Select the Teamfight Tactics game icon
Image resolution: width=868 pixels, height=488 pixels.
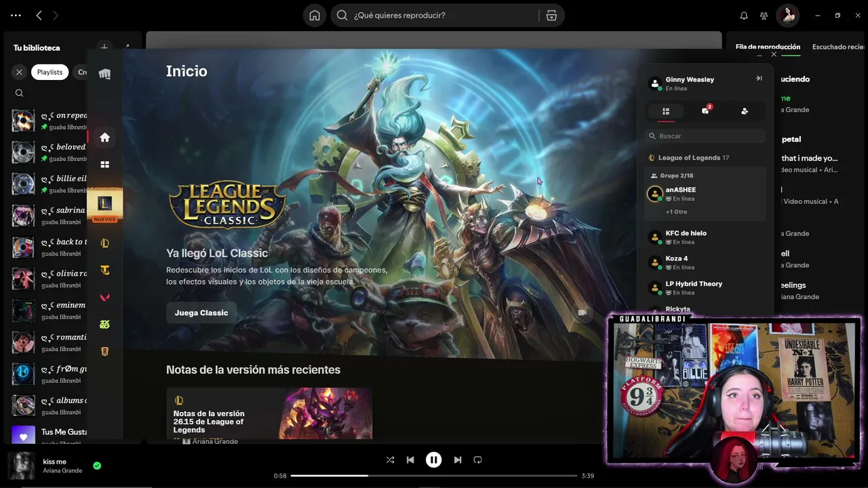coord(104,270)
